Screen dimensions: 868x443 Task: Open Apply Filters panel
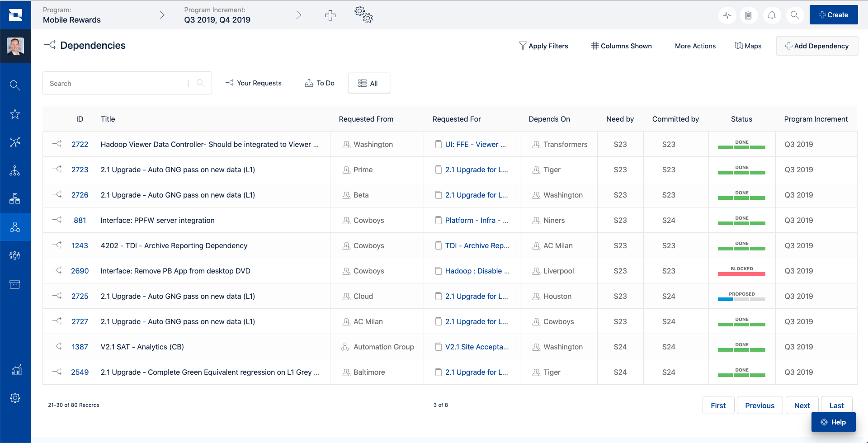coord(543,46)
